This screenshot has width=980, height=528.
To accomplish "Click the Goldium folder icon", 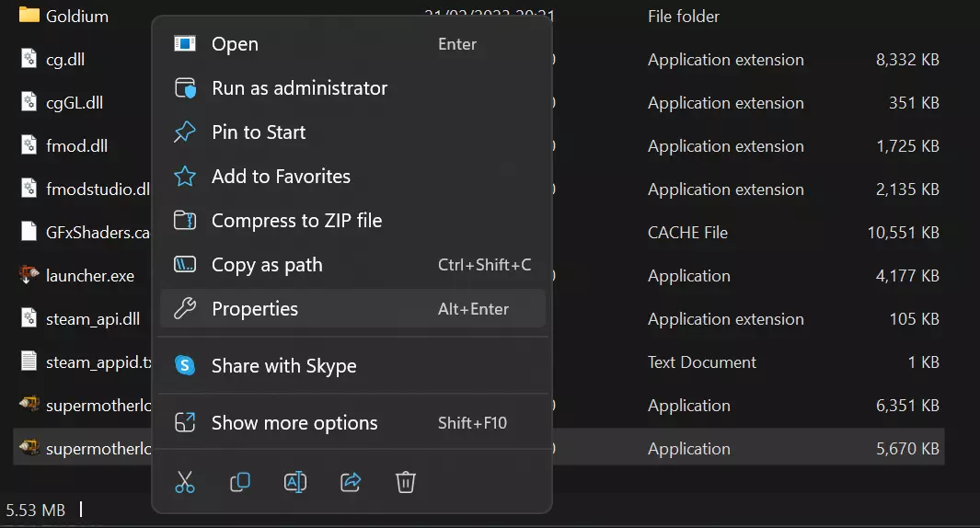I will [x=29, y=16].
